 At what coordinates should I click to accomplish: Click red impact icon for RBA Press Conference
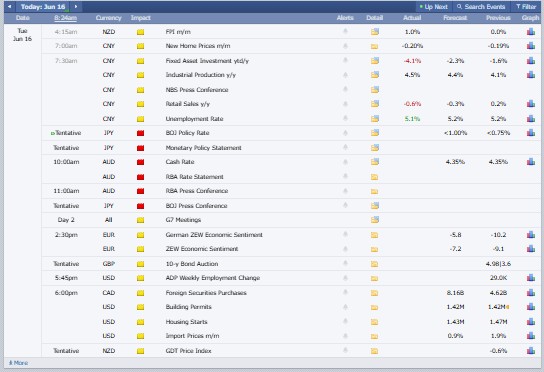click(140, 191)
